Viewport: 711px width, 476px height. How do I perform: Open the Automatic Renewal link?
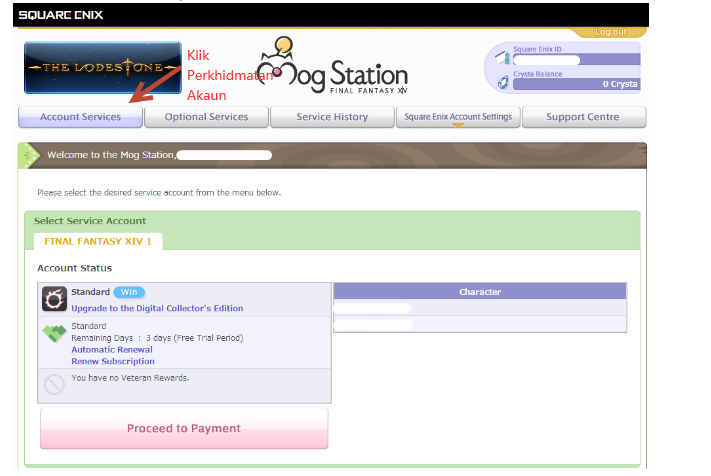(112, 350)
